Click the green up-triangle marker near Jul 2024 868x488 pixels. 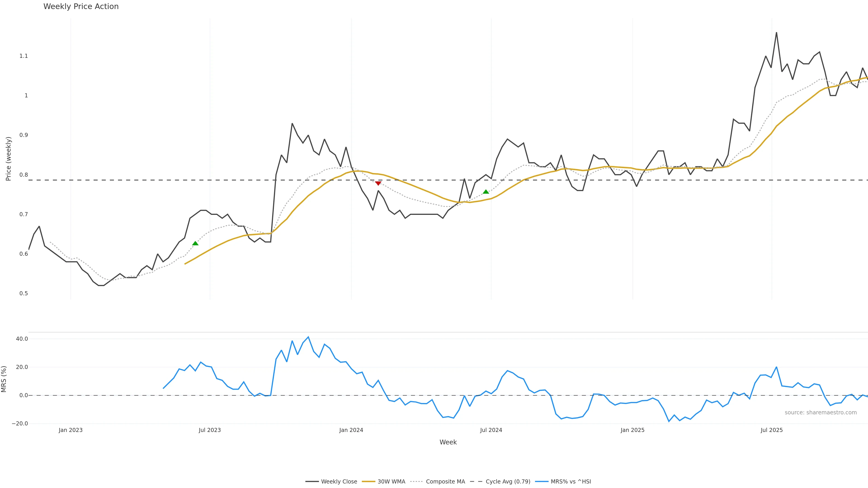point(486,192)
